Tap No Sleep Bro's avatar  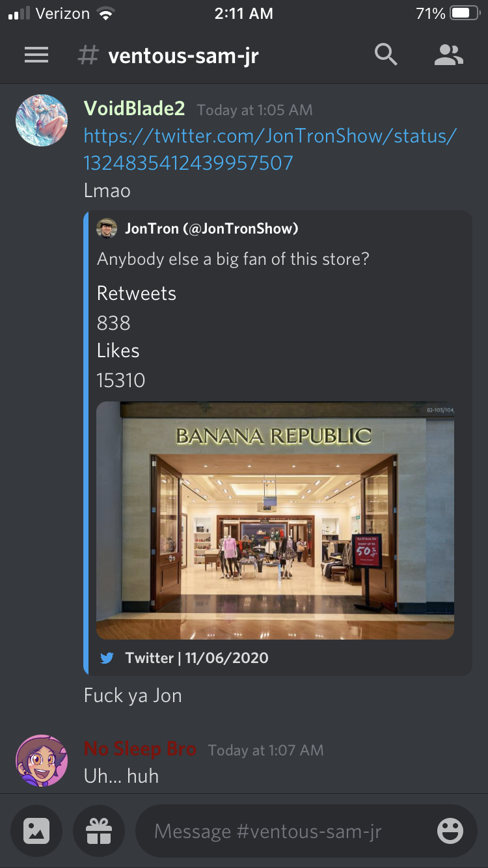point(42,761)
